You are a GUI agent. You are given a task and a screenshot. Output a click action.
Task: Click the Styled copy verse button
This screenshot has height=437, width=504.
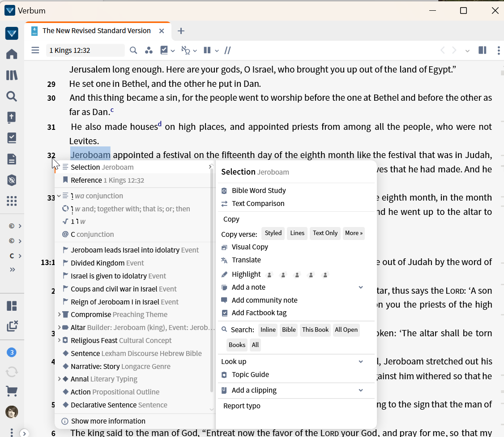(x=273, y=233)
